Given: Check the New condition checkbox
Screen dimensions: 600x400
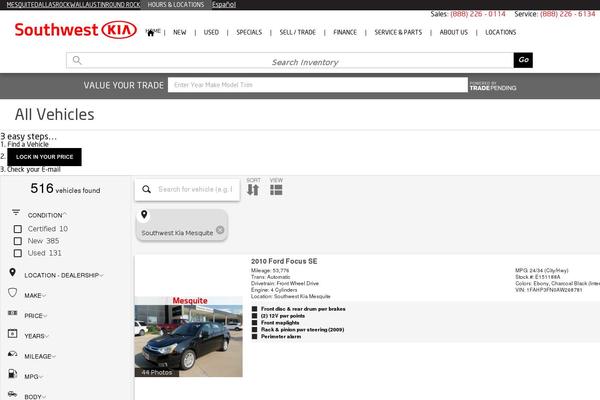Looking at the screenshot, I should tap(18, 241).
